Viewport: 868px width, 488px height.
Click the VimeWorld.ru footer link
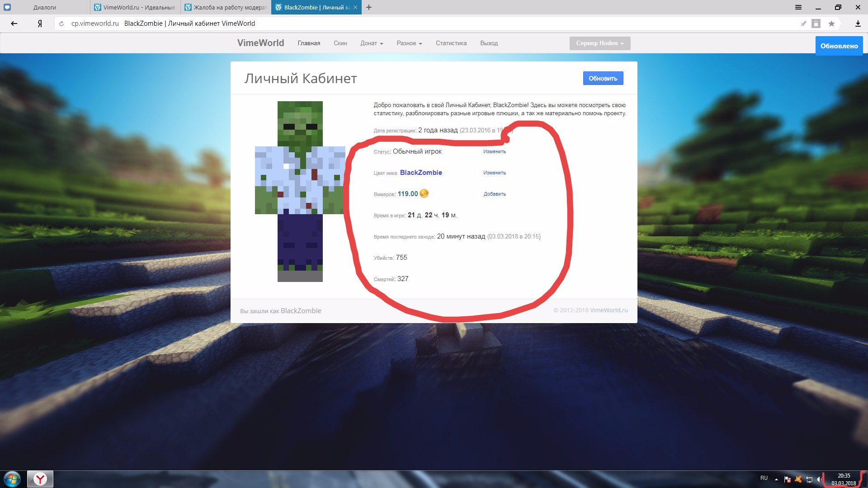[609, 310]
